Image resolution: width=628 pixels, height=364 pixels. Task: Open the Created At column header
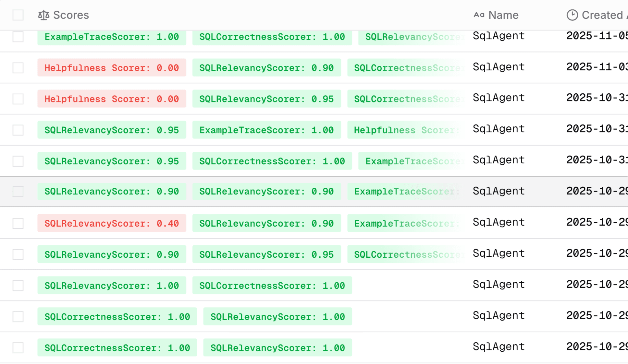pos(602,15)
